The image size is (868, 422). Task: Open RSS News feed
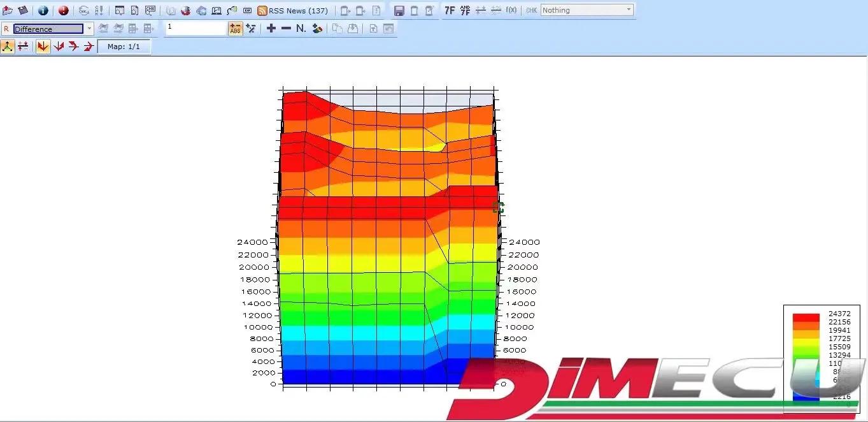pyautogui.click(x=293, y=10)
